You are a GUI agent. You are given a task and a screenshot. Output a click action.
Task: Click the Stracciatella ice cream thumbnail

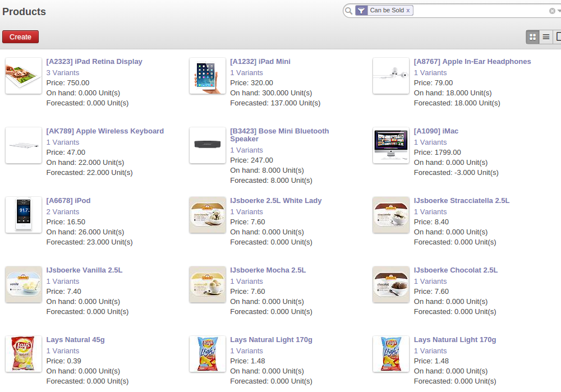(x=390, y=215)
